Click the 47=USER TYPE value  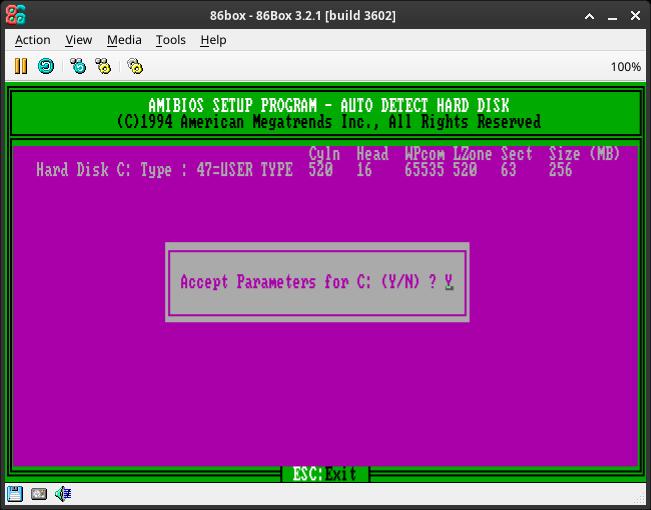tap(245, 169)
